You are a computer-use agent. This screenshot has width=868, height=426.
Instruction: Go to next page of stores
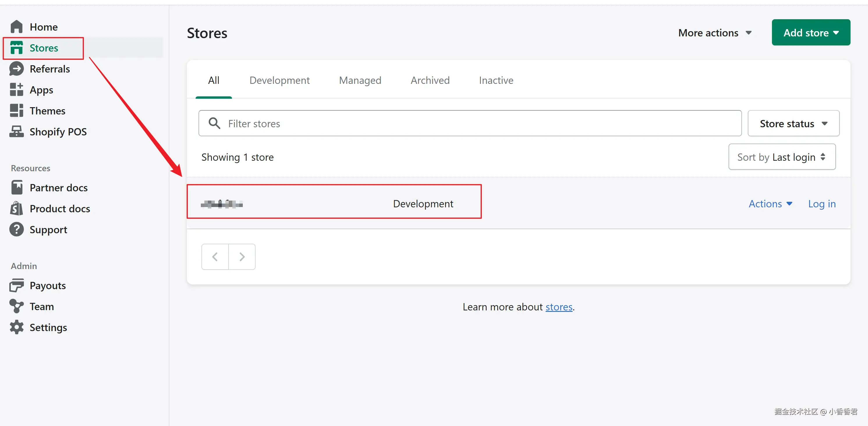tap(242, 257)
